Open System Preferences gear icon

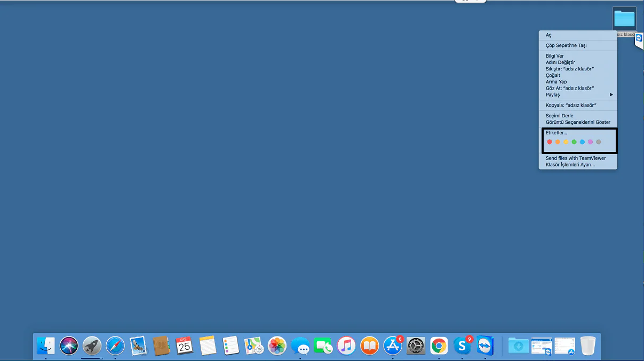416,346
